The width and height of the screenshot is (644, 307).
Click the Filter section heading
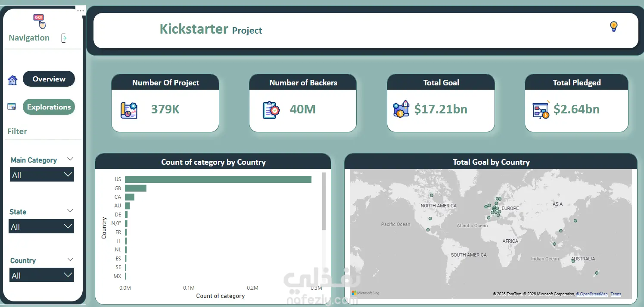point(17,131)
